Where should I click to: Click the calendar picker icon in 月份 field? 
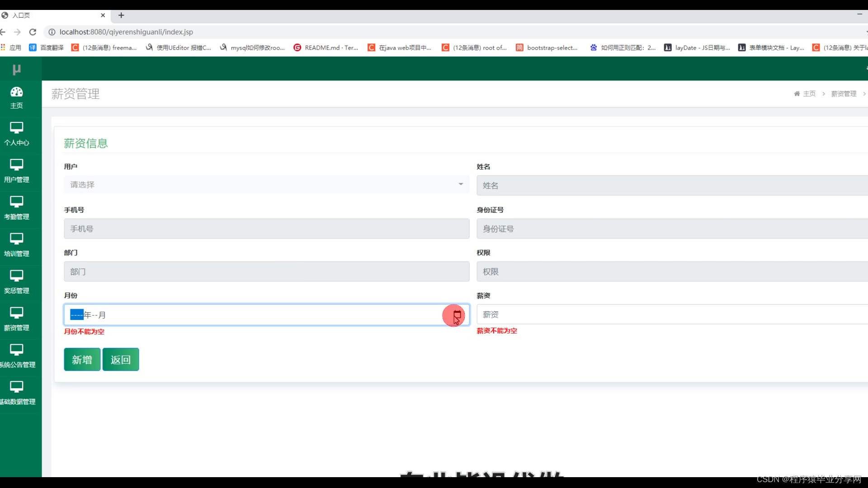(x=457, y=315)
